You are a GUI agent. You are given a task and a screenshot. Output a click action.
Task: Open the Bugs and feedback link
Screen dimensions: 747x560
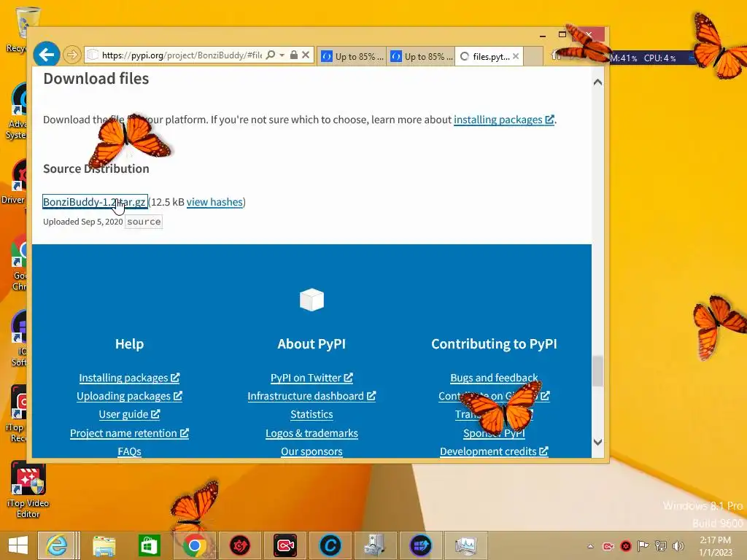tap(494, 378)
